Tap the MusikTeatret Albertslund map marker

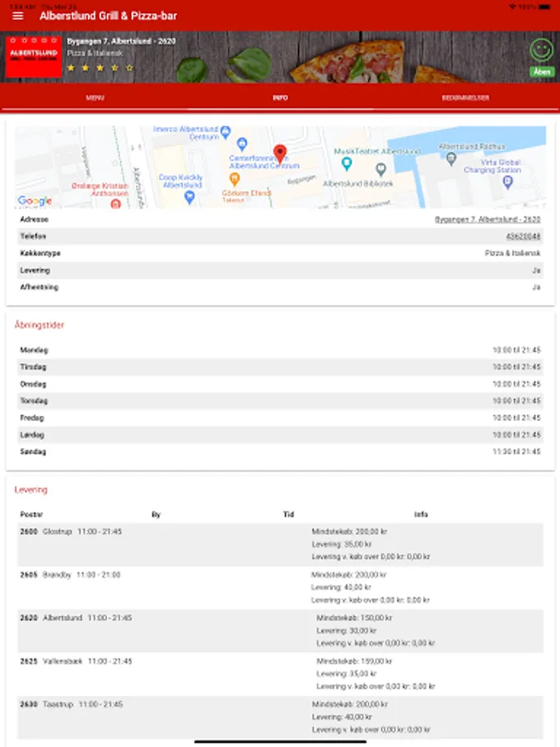coord(347,164)
